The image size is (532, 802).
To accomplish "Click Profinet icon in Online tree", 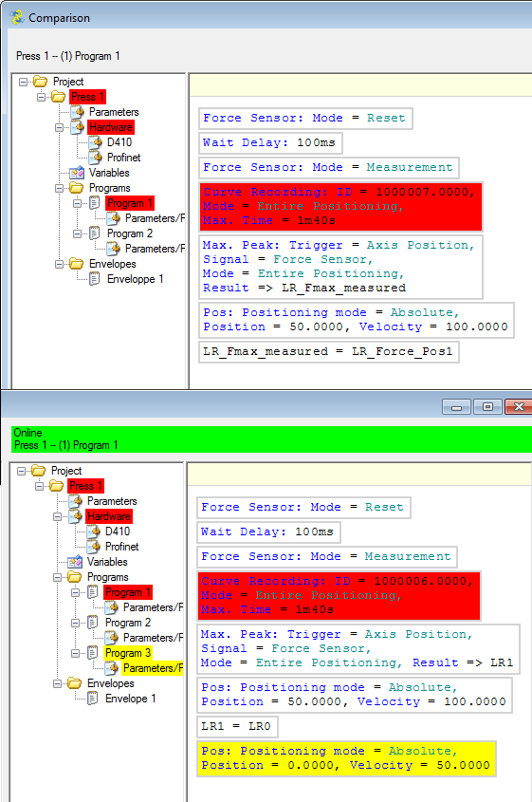I will [93, 547].
